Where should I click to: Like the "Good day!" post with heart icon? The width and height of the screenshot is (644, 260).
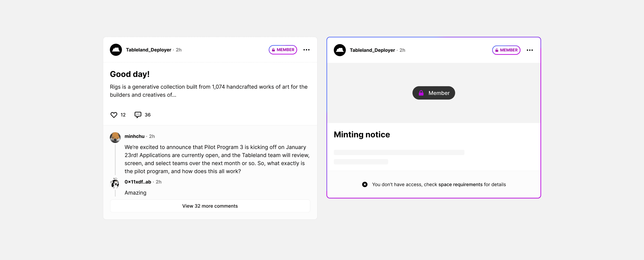pyautogui.click(x=114, y=115)
